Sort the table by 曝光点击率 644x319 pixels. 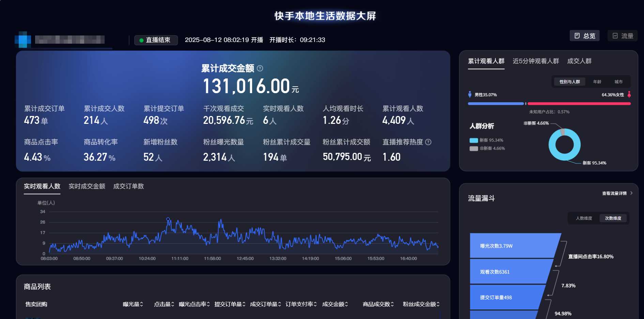(x=194, y=304)
